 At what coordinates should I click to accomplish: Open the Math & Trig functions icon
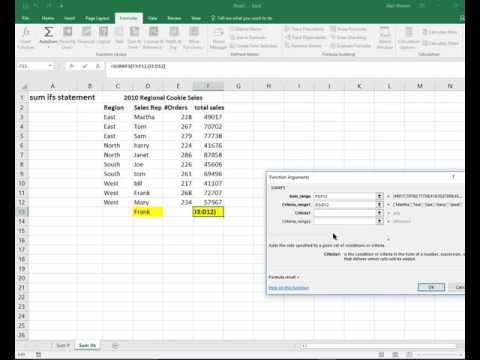[173, 32]
